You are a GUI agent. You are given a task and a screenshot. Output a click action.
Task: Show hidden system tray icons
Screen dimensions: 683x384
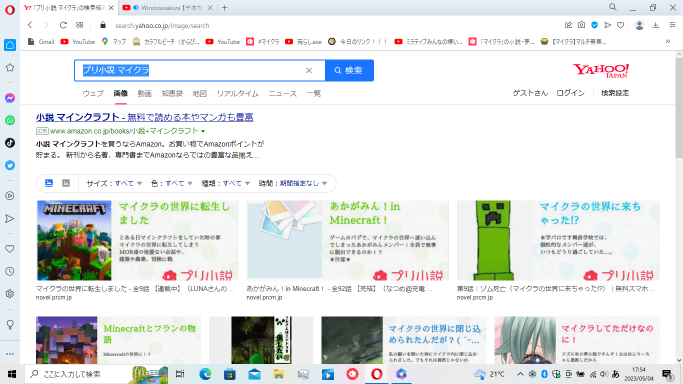pyautogui.click(x=520, y=374)
